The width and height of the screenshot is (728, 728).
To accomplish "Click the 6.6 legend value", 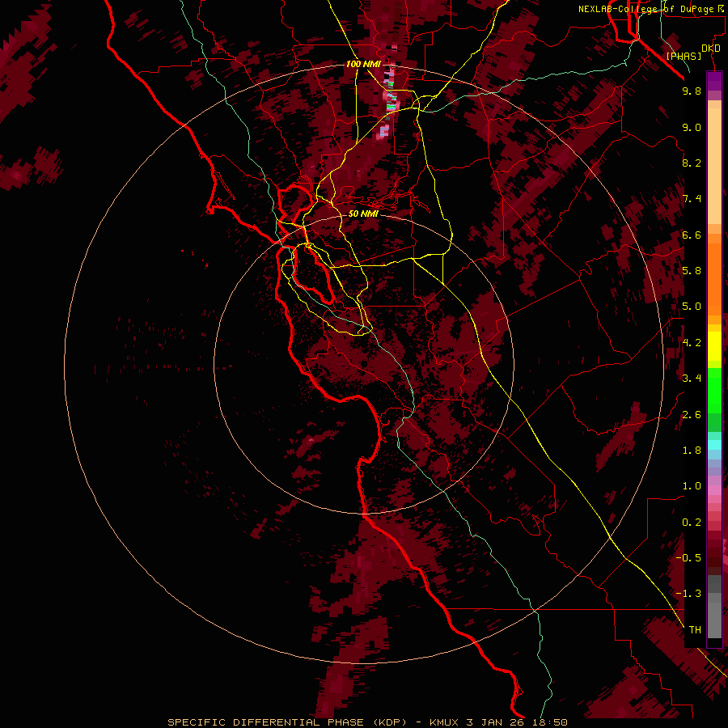I will (x=692, y=235).
